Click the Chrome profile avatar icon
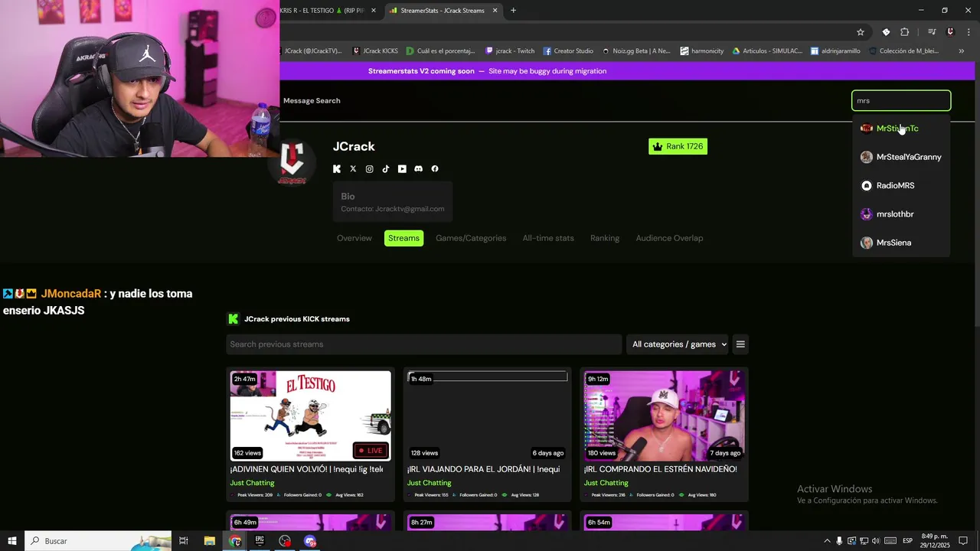Screen dimensions: 980x551 click(950, 32)
